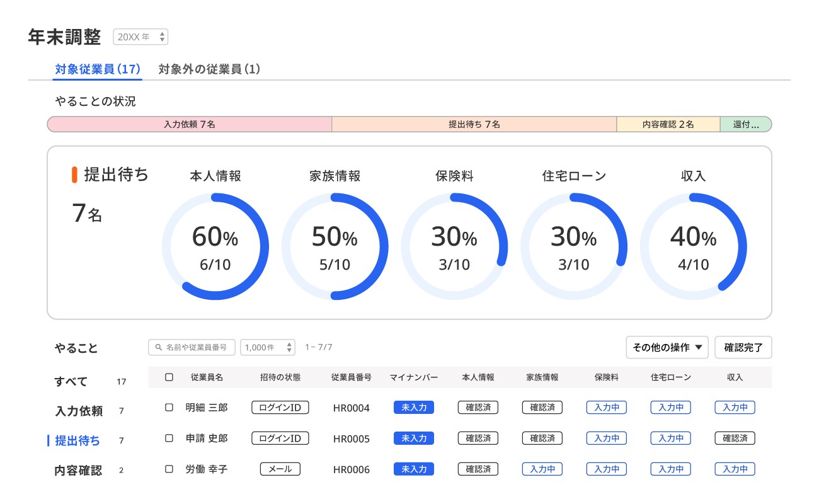Select 入力依頼 in the やること sidebar
This screenshot has height=504, width=819.
79,411
